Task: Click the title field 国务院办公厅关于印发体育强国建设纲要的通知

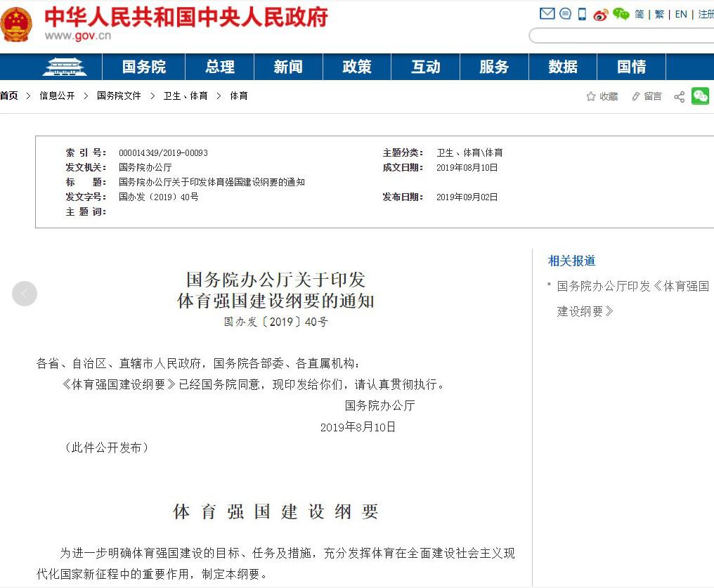Action: pos(212,182)
